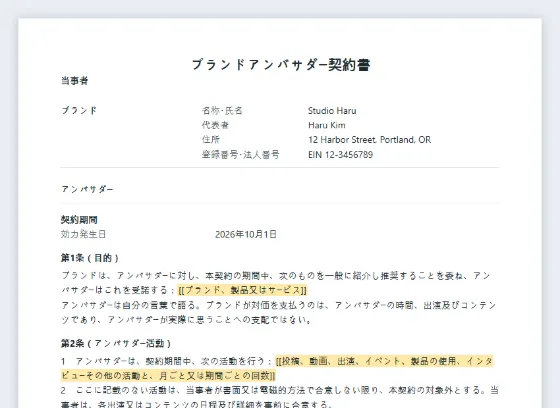Select the paragraph starting アンバサダーは自分の言葉で語る
Screen dimensions: 560x408
(x=279, y=312)
